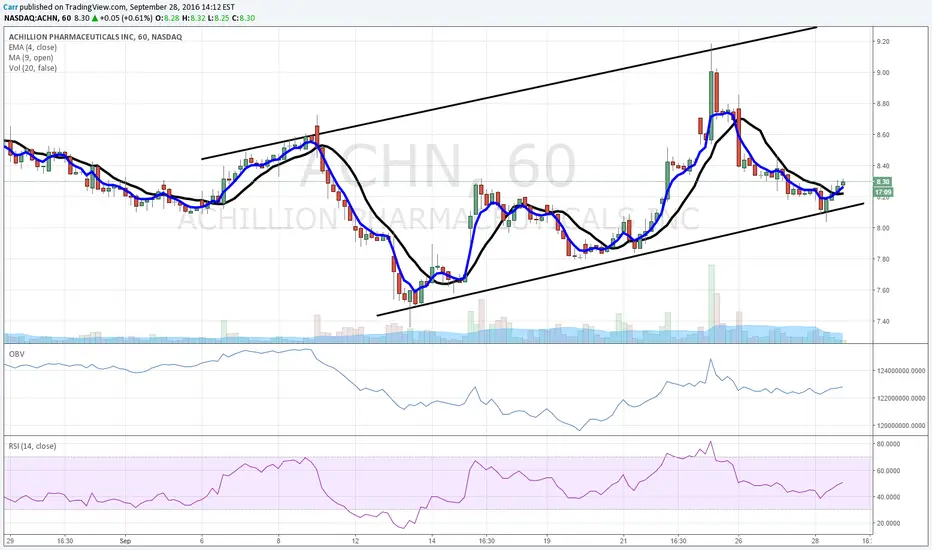Image resolution: width=932 pixels, height=550 pixels.
Task: Click the 28 date label on time axis
Action: pos(816,541)
